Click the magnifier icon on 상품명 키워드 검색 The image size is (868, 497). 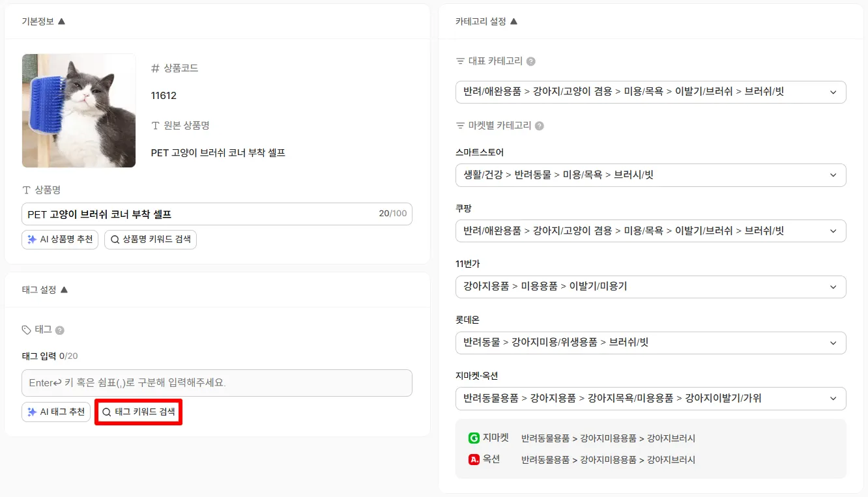click(115, 240)
